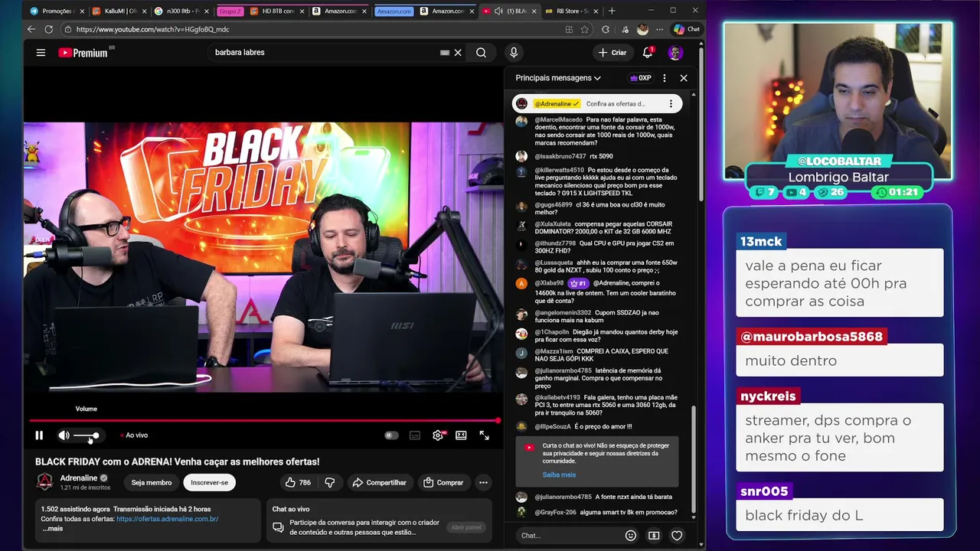
Task: Open a new browser tab
Action: 612,11
